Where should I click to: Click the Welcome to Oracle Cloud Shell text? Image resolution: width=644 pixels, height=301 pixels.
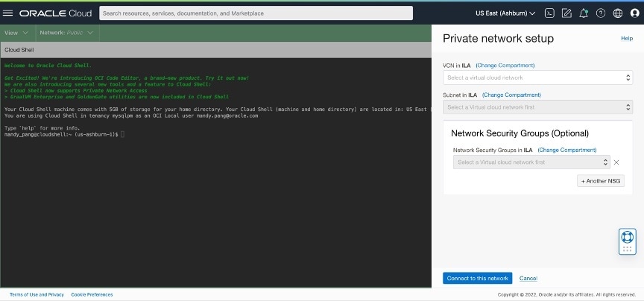pyautogui.click(x=48, y=66)
